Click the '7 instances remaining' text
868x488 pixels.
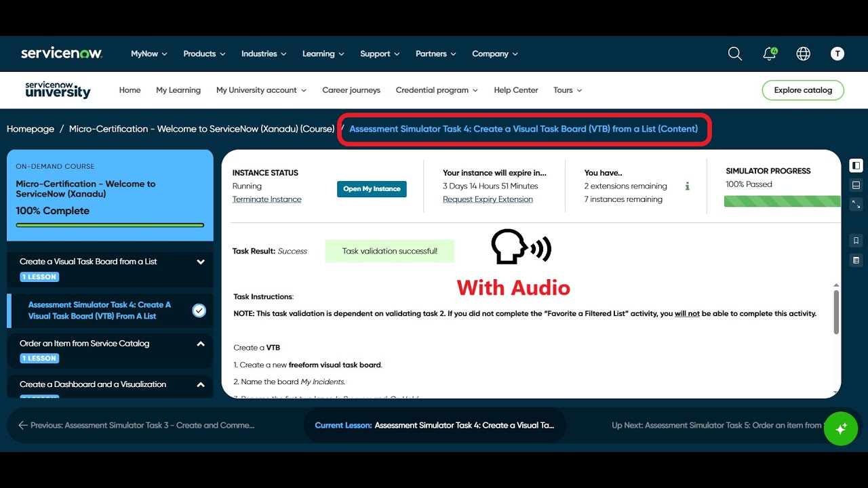pos(623,199)
